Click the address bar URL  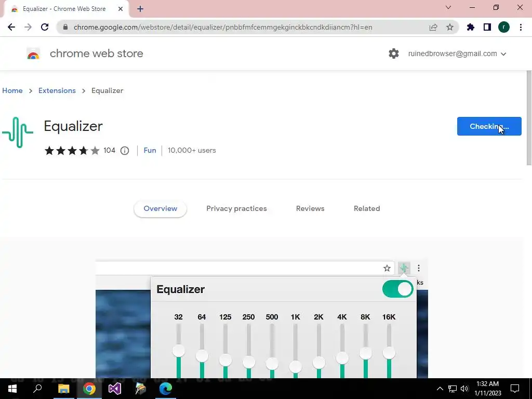[223, 27]
